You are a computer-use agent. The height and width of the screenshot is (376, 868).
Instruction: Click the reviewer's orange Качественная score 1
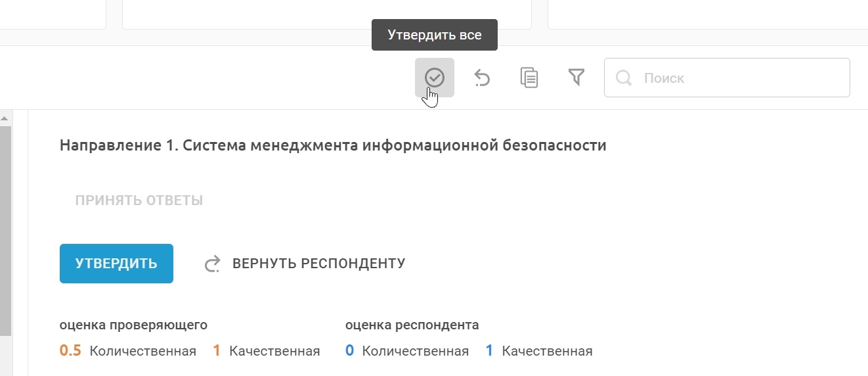click(x=217, y=351)
